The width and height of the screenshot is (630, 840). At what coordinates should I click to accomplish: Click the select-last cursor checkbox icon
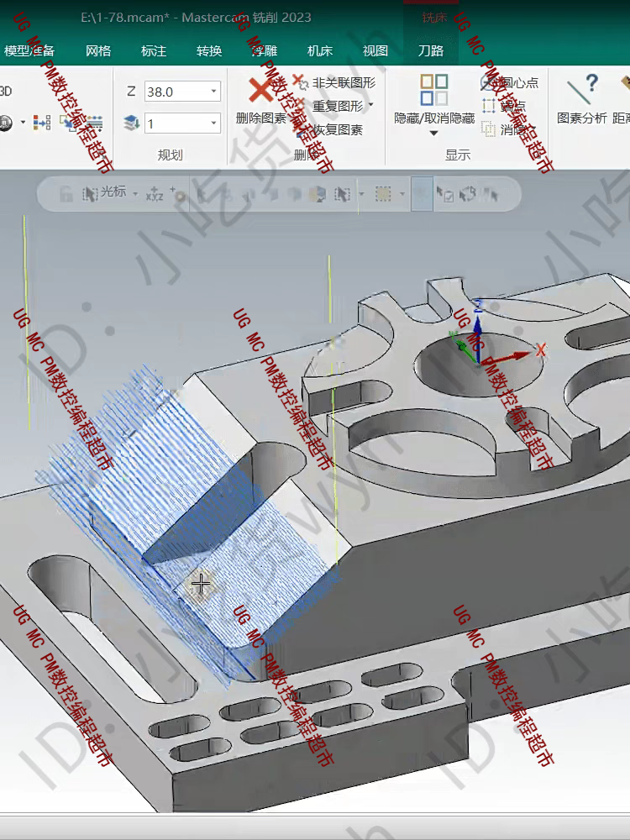pyautogui.click(x=444, y=194)
